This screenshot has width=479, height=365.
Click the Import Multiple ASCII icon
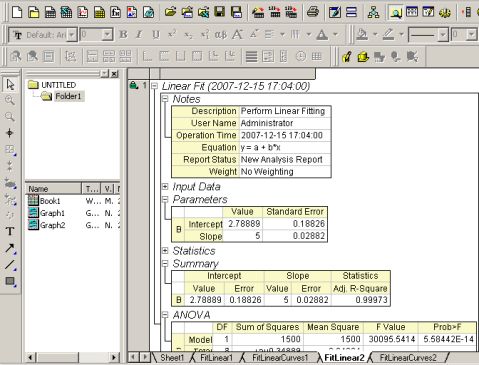click(291, 12)
